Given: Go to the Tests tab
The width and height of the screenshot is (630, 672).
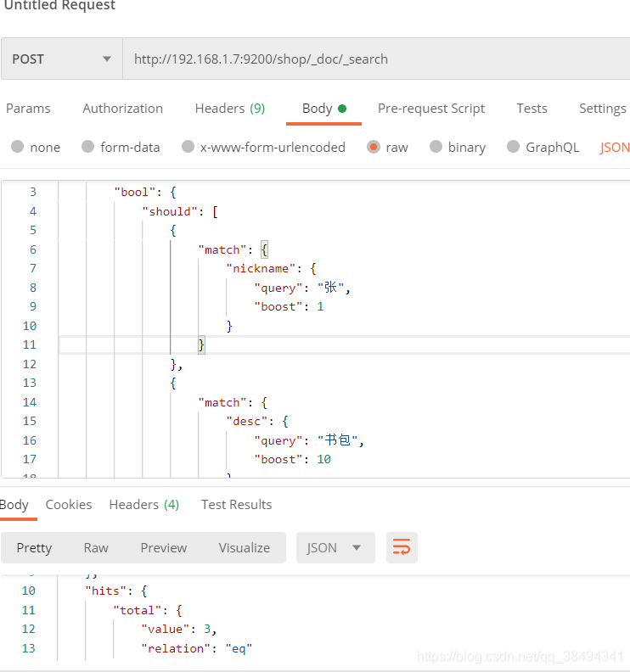Looking at the screenshot, I should point(532,109).
